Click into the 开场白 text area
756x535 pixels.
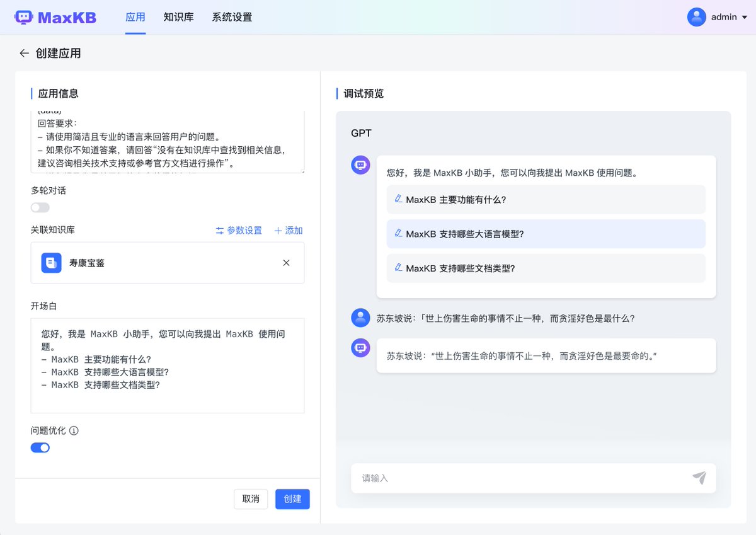(x=168, y=365)
